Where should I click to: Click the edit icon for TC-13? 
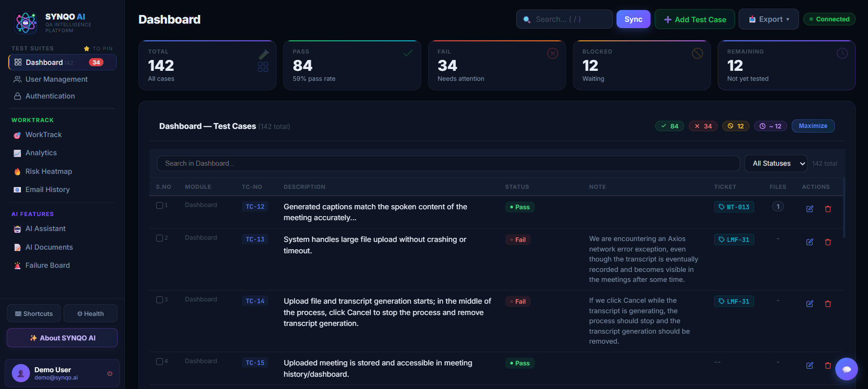tap(809, 242)
